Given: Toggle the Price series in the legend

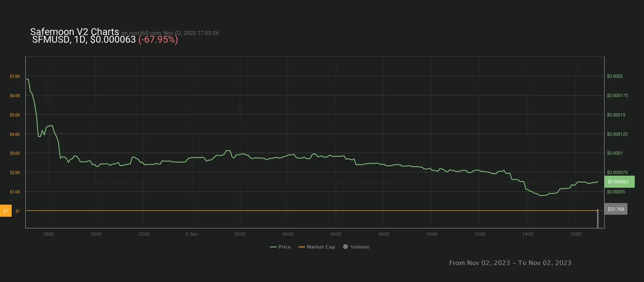Looking at the screenshot, I should tap(281, 247).
